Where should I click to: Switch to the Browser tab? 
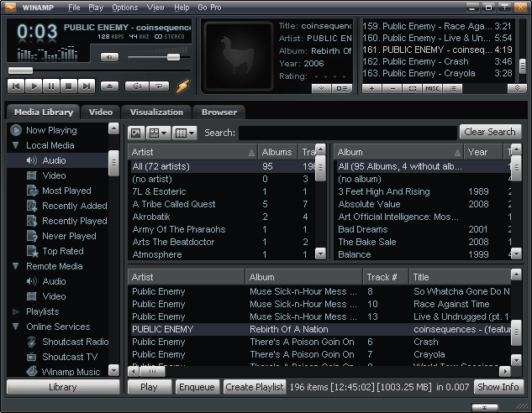(219, 112)
